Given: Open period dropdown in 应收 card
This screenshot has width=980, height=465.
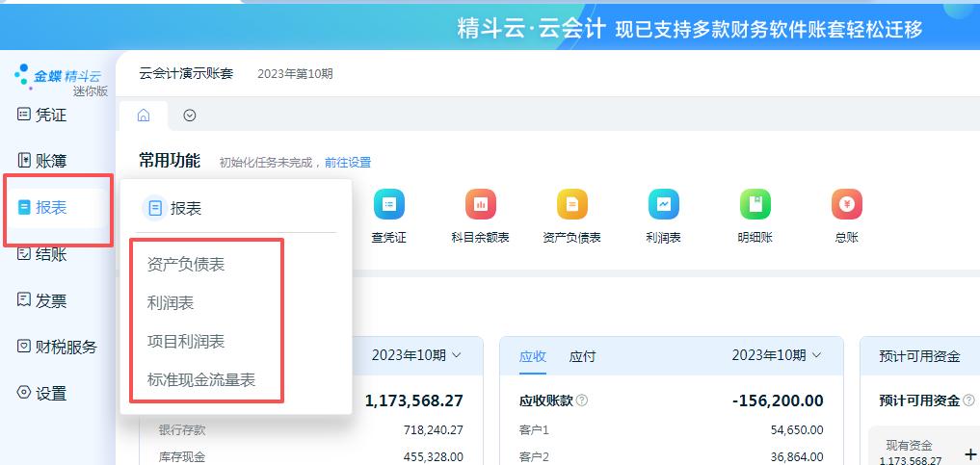Looking at the screenshot, I should coord(777,355).
